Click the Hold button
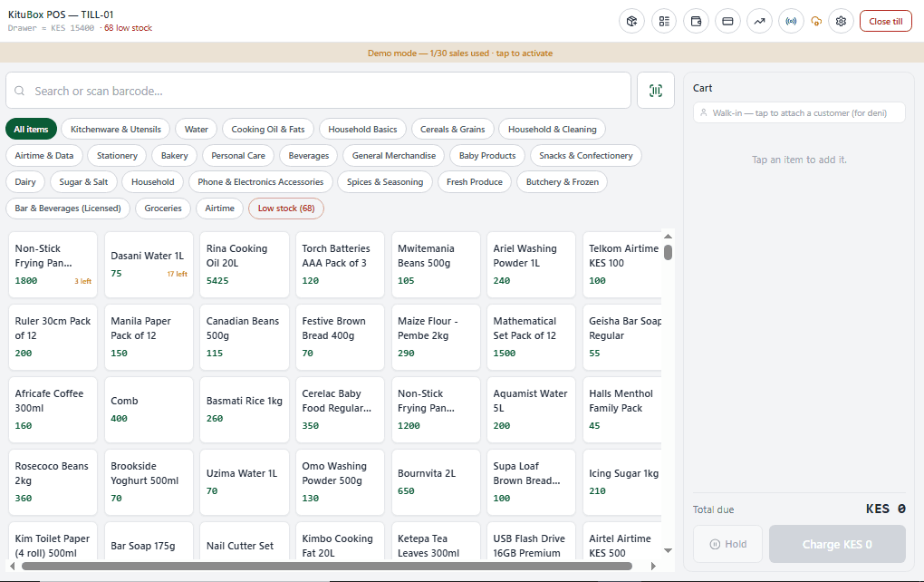The width and height of the screenshot is (924, 582). 727,544
